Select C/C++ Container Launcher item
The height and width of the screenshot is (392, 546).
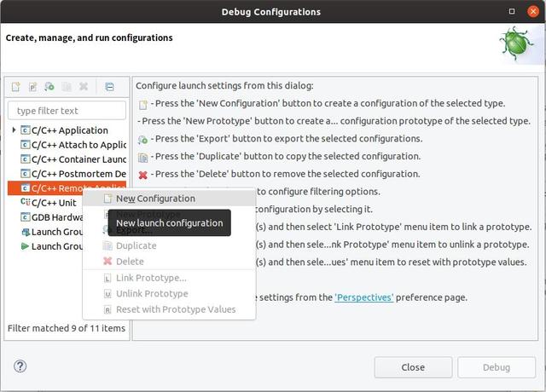[73, 159]
